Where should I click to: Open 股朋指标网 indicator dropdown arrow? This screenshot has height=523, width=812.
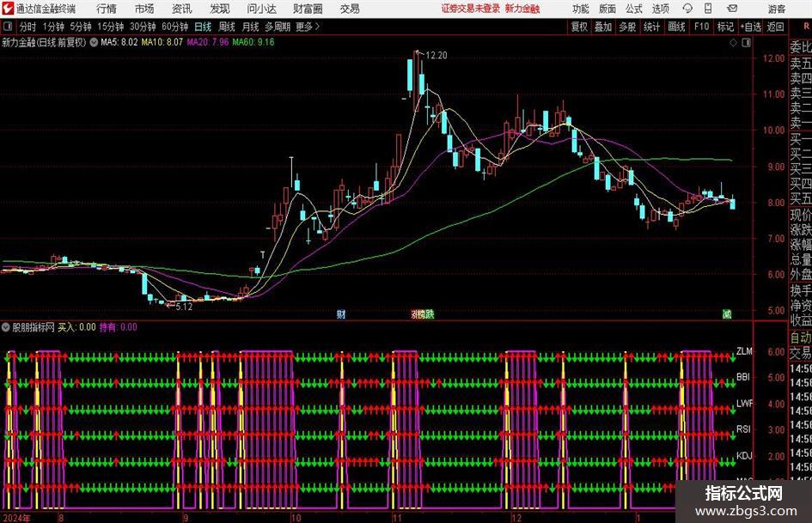[5, 327]
